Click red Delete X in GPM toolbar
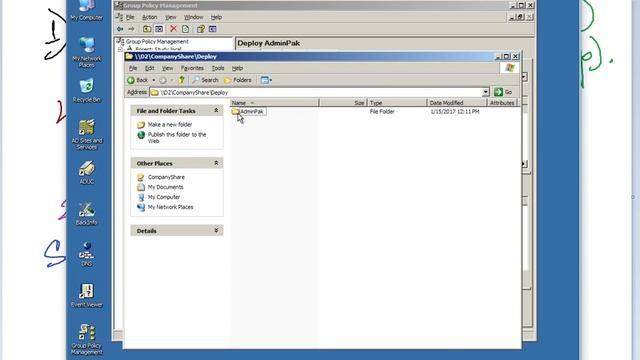Image resolution: width=640 pixels, height=360 pixels. click(173, 29)
